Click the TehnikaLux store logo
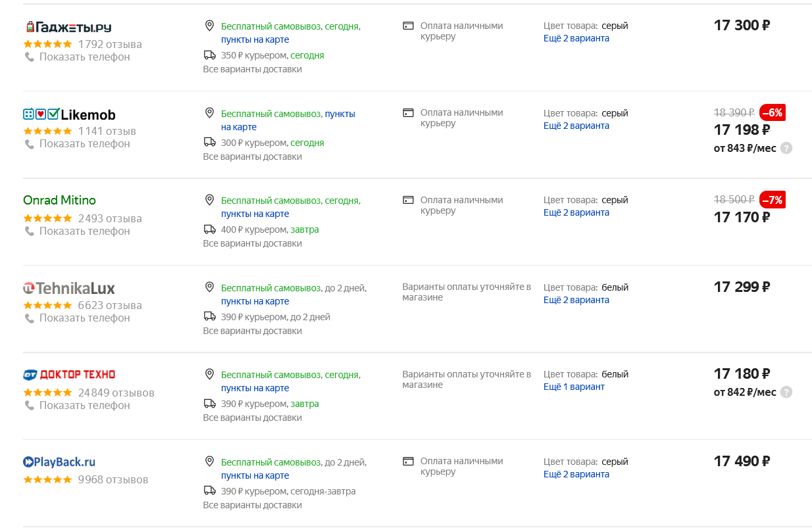This screenshot has width=812, height=528. click(x=69, y=288)
